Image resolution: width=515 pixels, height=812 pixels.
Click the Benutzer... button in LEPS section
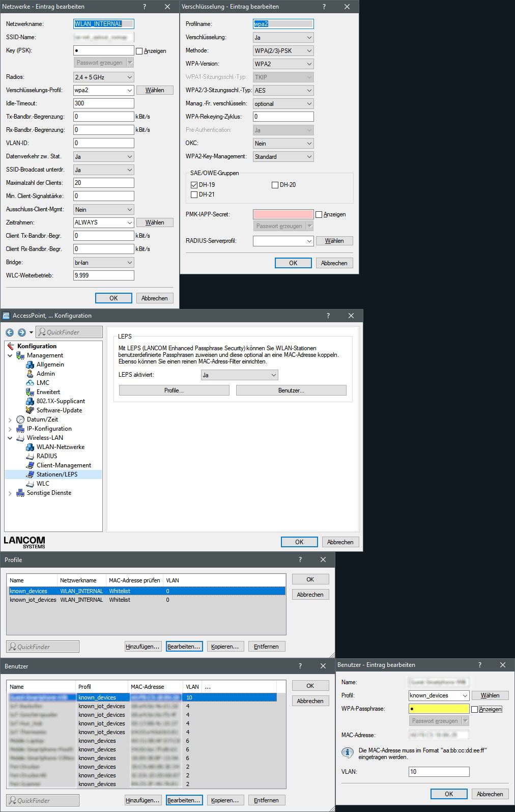coord(291,390)
